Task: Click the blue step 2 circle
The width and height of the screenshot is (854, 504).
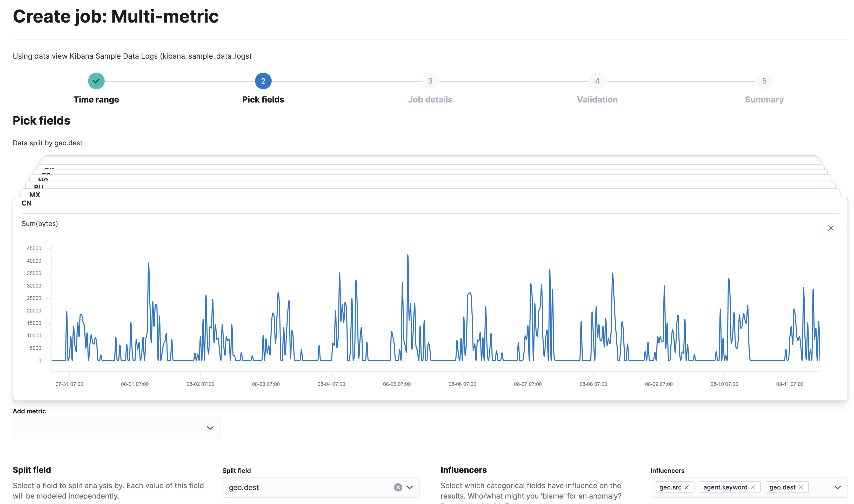Action: click(x=263, y=81)
